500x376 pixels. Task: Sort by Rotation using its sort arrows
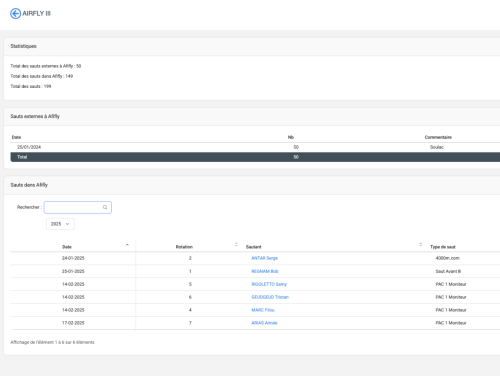(x=236, y=244)
